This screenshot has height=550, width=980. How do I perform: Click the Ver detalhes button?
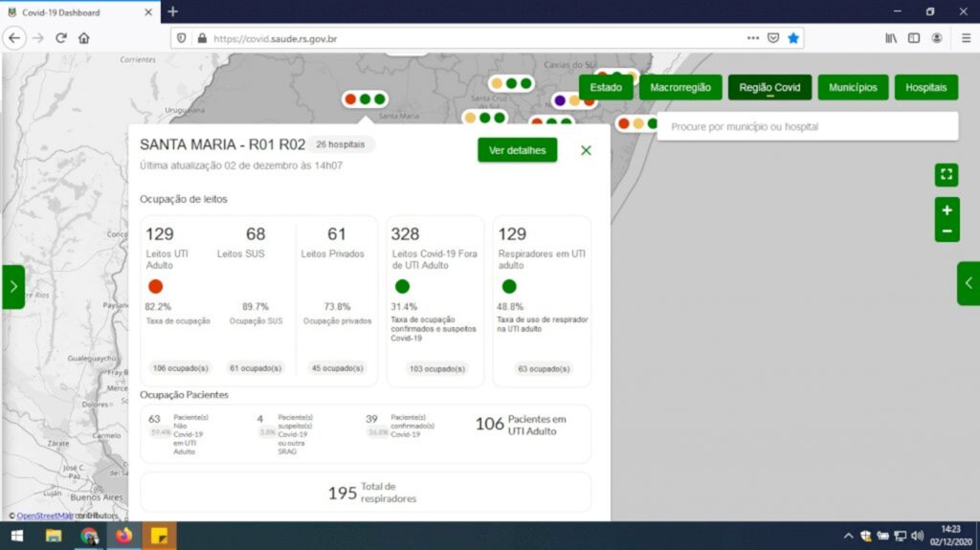pyautogui.click(x=517, y=150)
